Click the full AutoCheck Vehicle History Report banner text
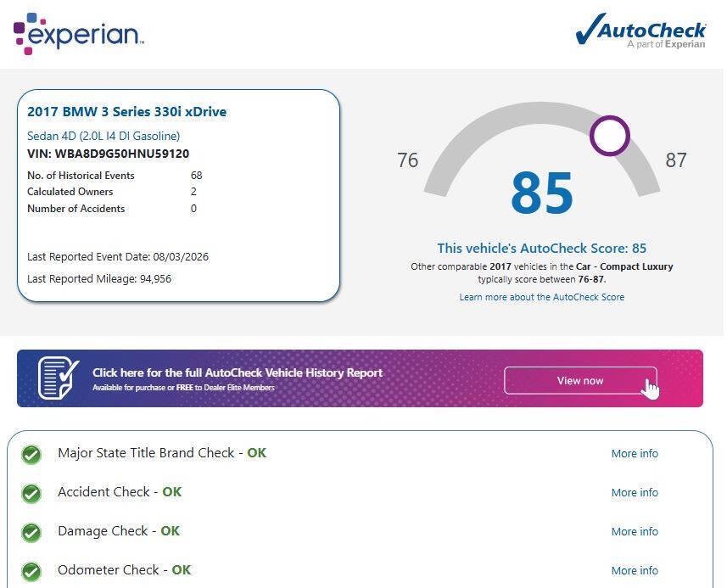The width and height of the screenshot is (727, 588). [x=238, y=372]
